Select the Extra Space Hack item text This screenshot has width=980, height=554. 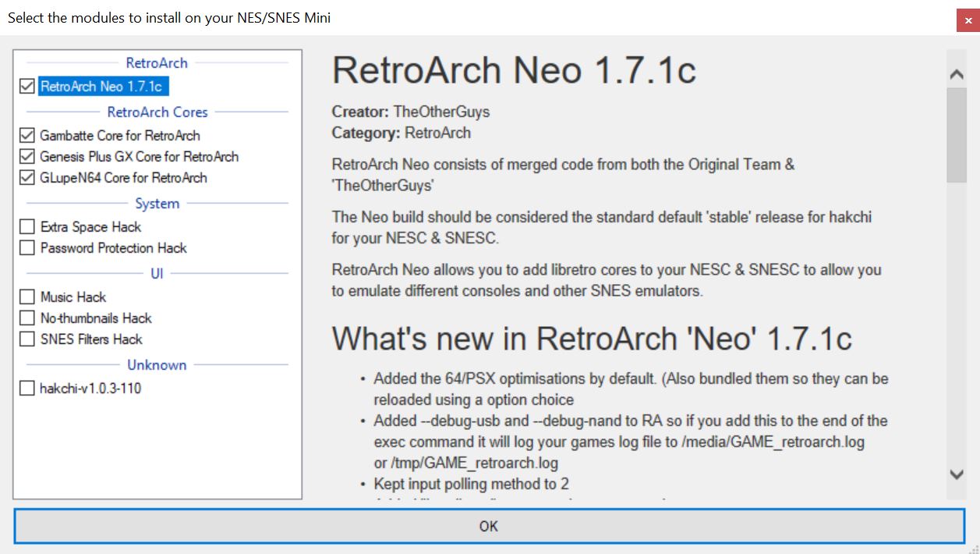coord(91,227)
